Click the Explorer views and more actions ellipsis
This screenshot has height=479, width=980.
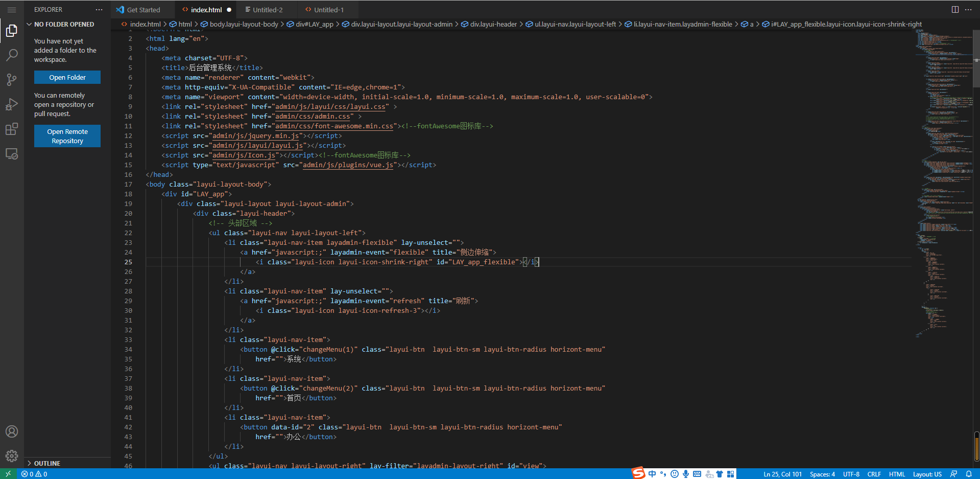click(x=99, y=10)
